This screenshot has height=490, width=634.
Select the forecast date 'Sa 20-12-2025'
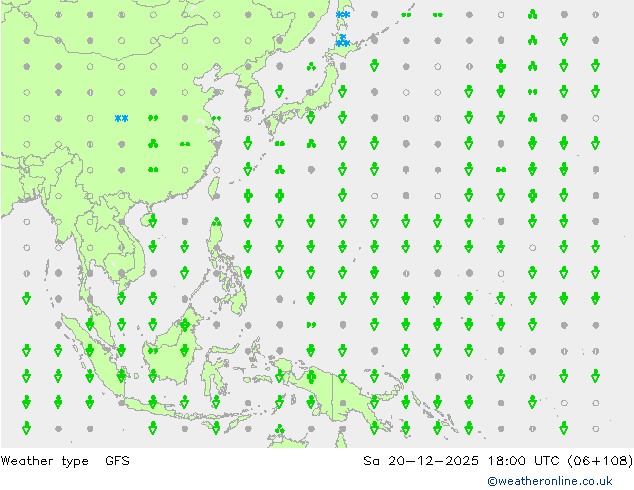point(421,460)
